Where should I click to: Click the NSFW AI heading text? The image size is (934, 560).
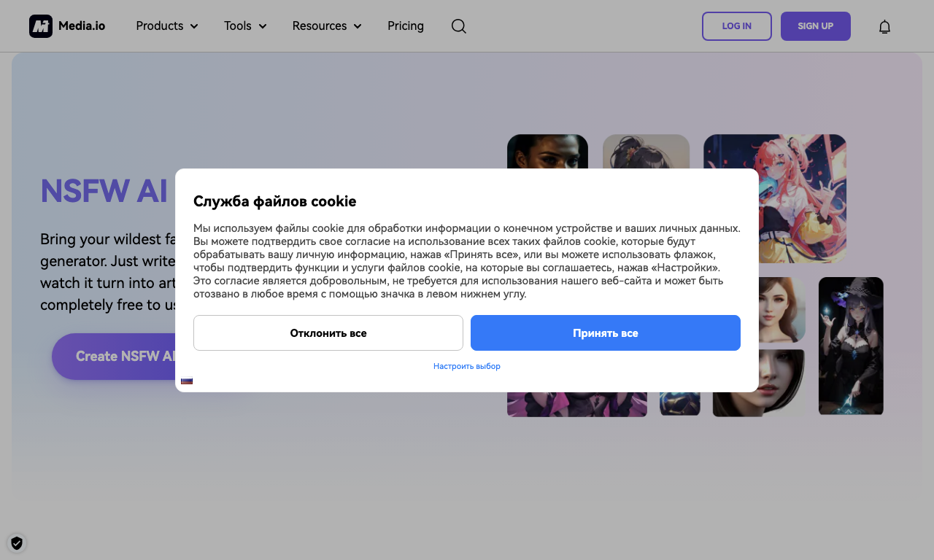pyautogui.click(x=104, y=191)
